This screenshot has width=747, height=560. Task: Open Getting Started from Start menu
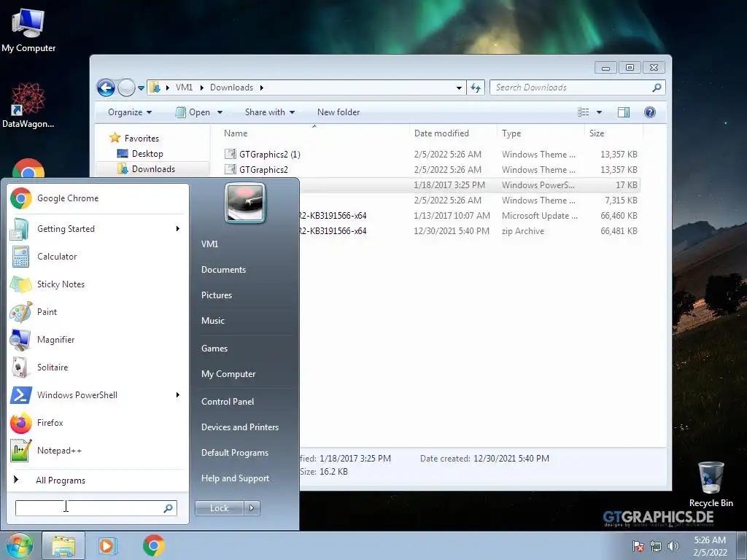click(x=98, y=228)
